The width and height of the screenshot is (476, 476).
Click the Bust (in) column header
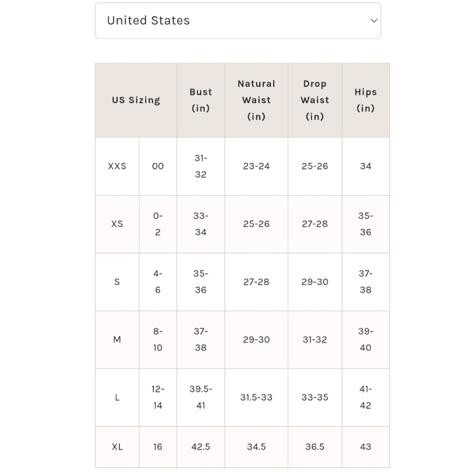coord(201,100)
